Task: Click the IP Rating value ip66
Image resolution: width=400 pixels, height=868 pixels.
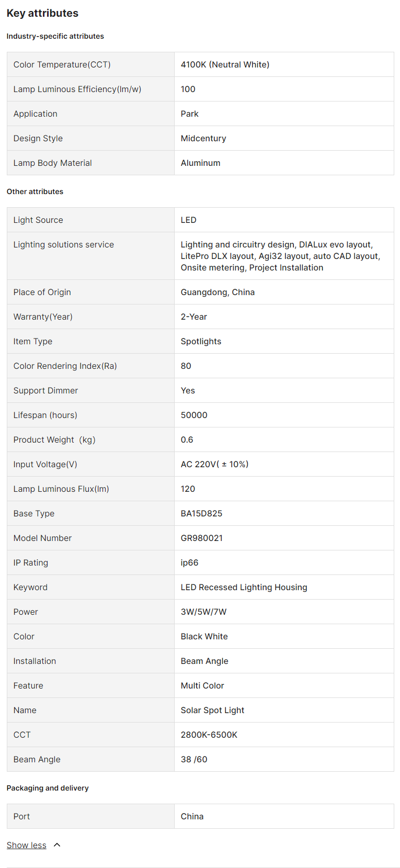Action: 189,562
